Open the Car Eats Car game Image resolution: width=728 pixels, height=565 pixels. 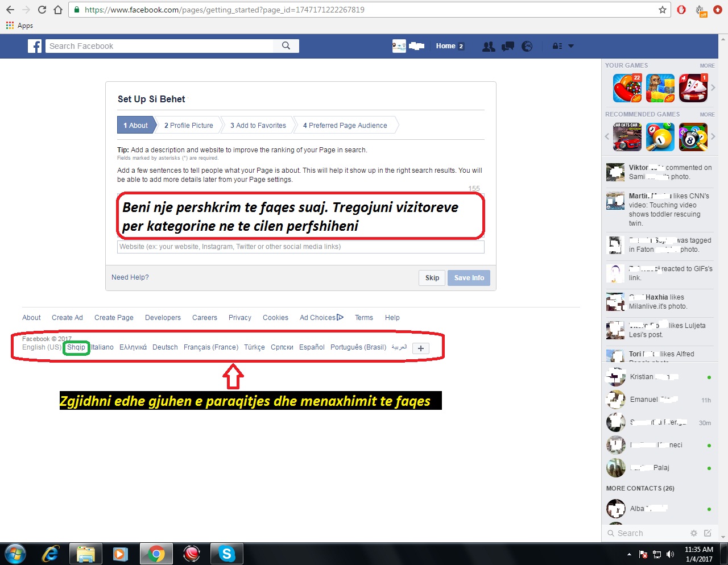tap(627, 137)
